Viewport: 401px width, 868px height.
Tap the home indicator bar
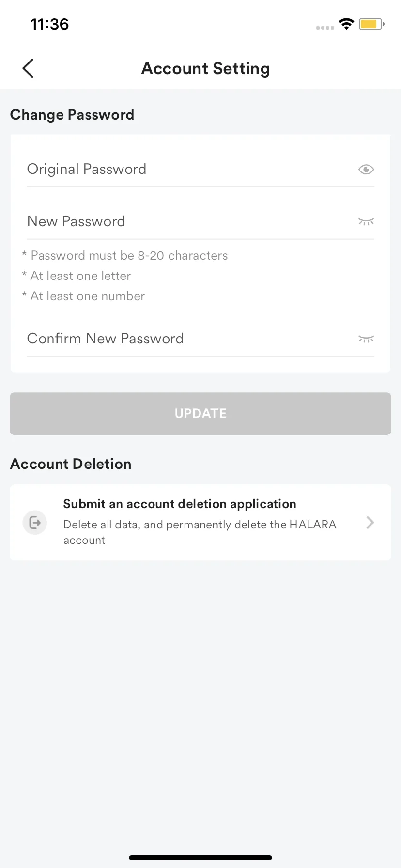point(200,858)
